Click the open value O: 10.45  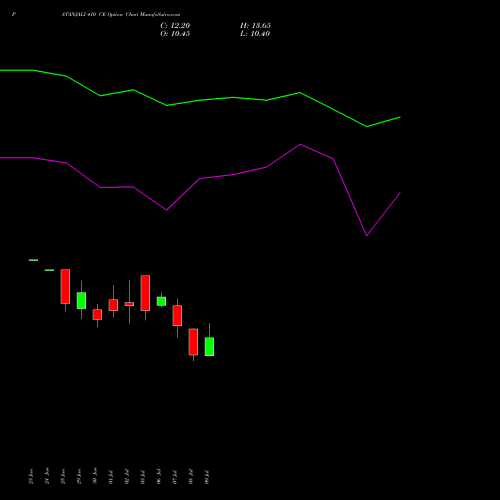pos(175,34)
